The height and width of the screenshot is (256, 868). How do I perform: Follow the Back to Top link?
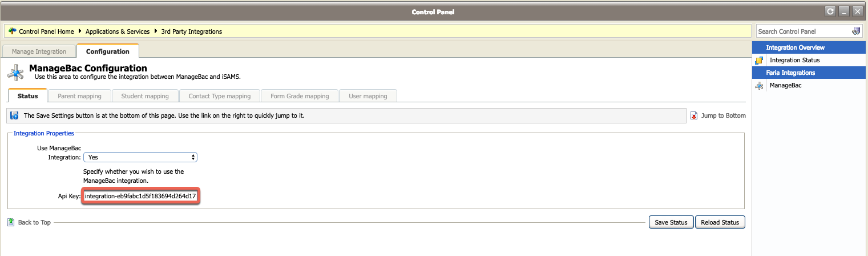pos(34,222)
